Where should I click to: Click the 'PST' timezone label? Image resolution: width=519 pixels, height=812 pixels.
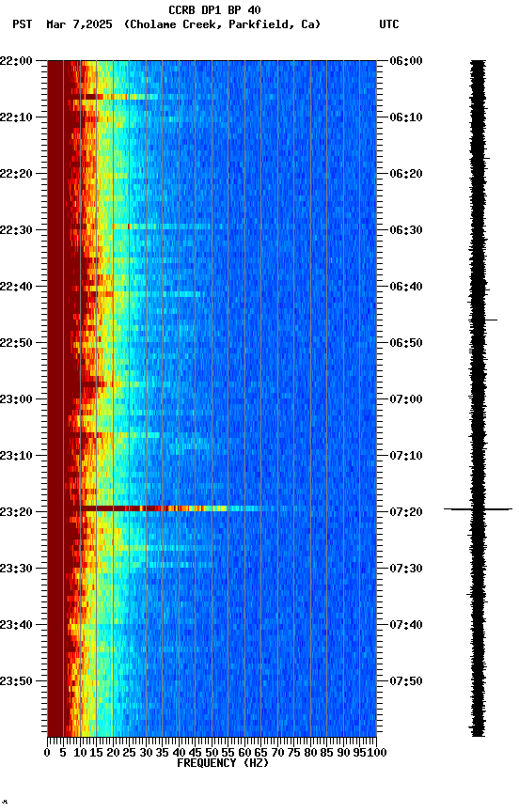[x=23, y=24]
